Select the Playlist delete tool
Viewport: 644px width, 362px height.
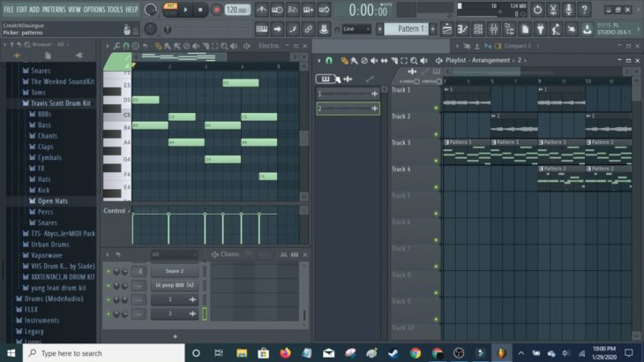364,61
